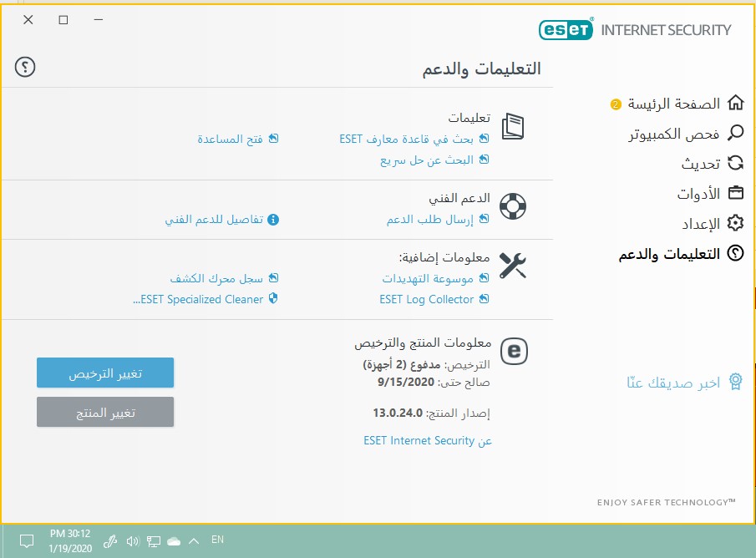Image resolution: width=756 pixels, height=558 pixels.
Task: Click link icon beside ESET Log Collector
Action: tap(484, 299)
